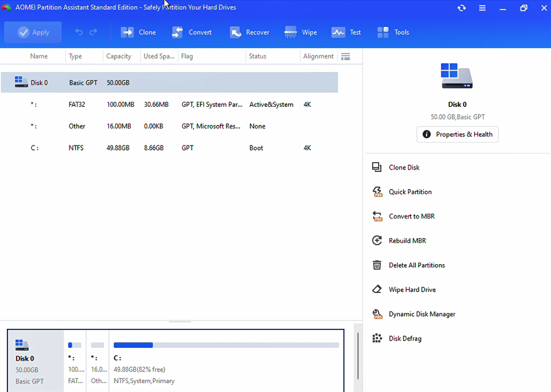Open the hamburger menu in title bar

click(482, 8)
